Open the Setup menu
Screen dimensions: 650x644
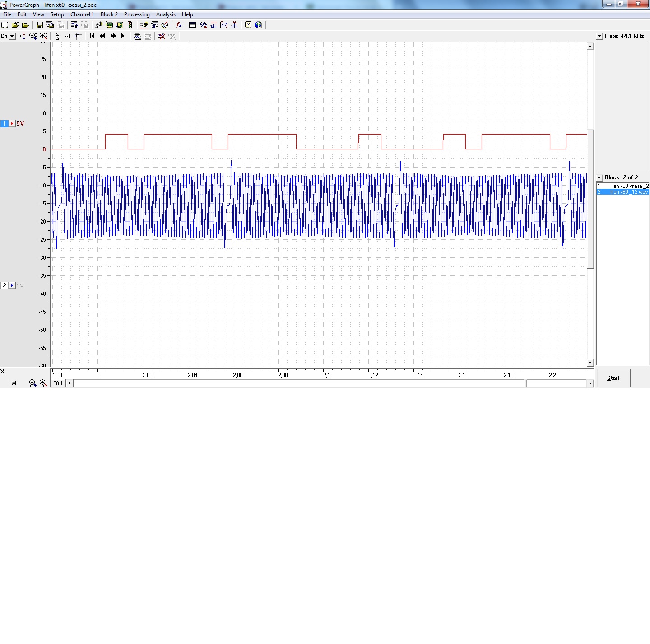click(x=57, y=14)
